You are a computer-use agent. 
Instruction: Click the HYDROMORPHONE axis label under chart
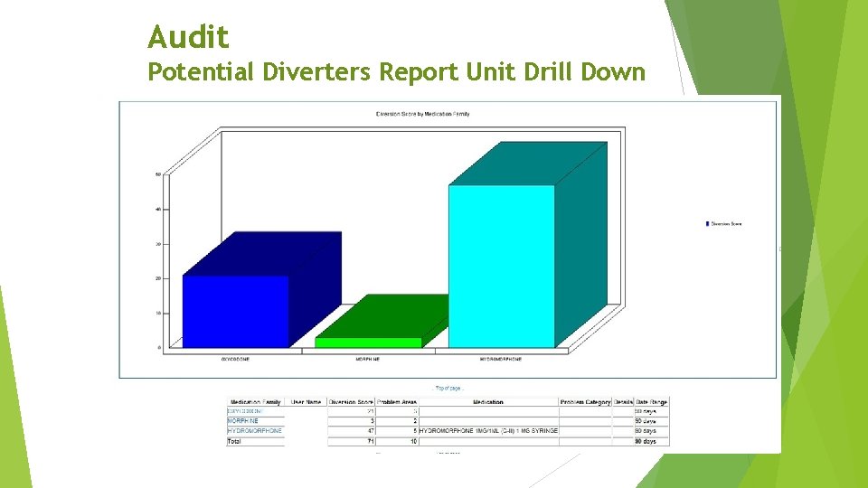tap(501, 359)
